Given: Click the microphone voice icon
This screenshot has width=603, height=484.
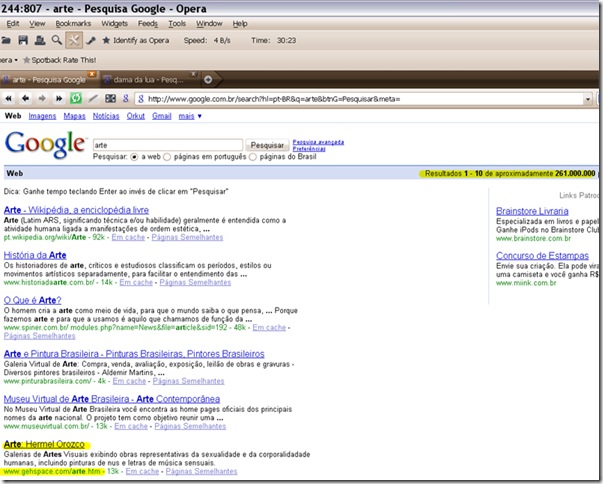Looking at the screenshot, I should (91, 40).
